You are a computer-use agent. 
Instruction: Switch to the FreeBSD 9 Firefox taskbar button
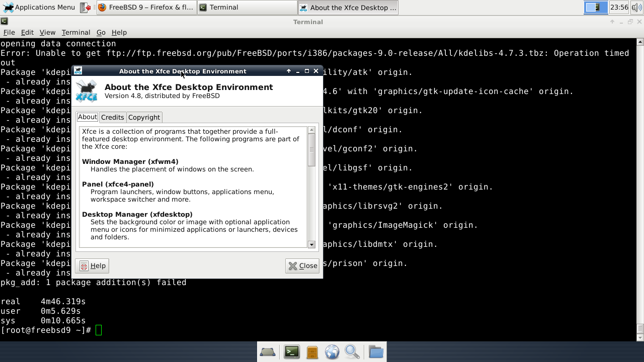click(x=145, y=8)
